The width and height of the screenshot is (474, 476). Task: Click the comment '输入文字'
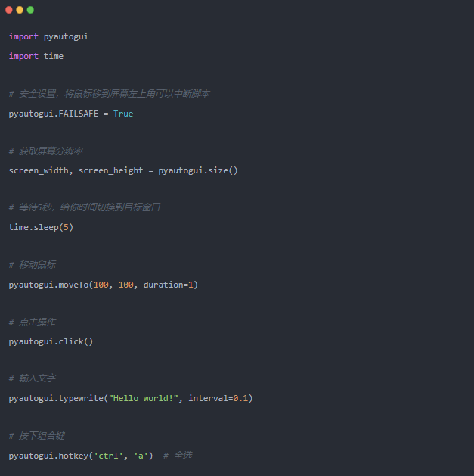pos(33,378)
